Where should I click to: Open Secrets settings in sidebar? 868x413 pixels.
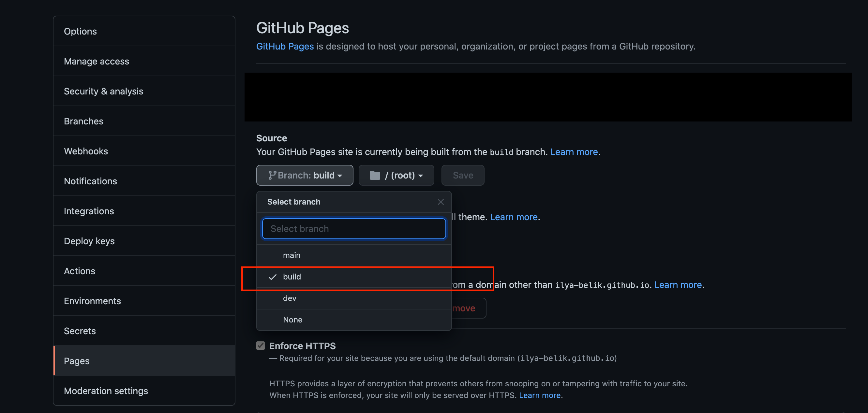(80, 331)
